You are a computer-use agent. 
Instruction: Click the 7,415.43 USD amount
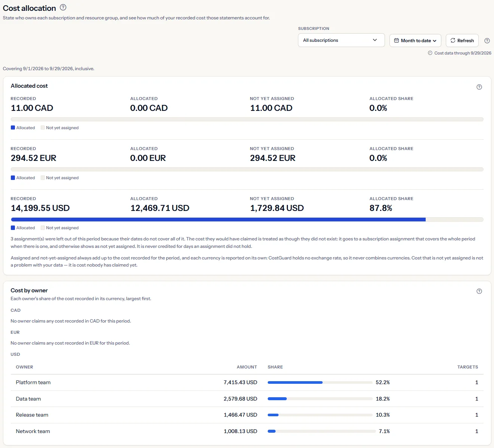240,382
